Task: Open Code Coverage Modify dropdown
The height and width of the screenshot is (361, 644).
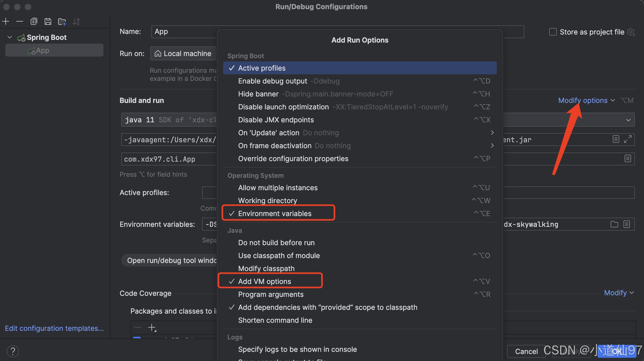Action: pyautogui.click(x=619, y=293)
